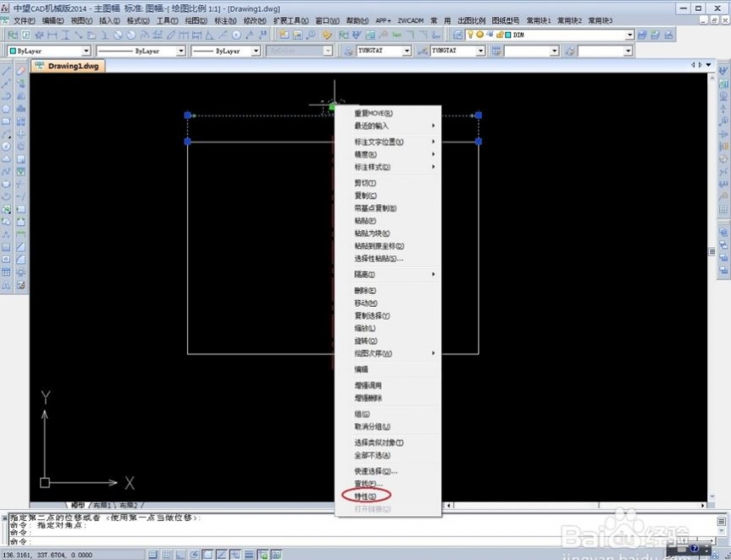Viewport: 731px width, 560px height.
Task: Click the top-left blue grip of dimension
Action: point(187,115)
